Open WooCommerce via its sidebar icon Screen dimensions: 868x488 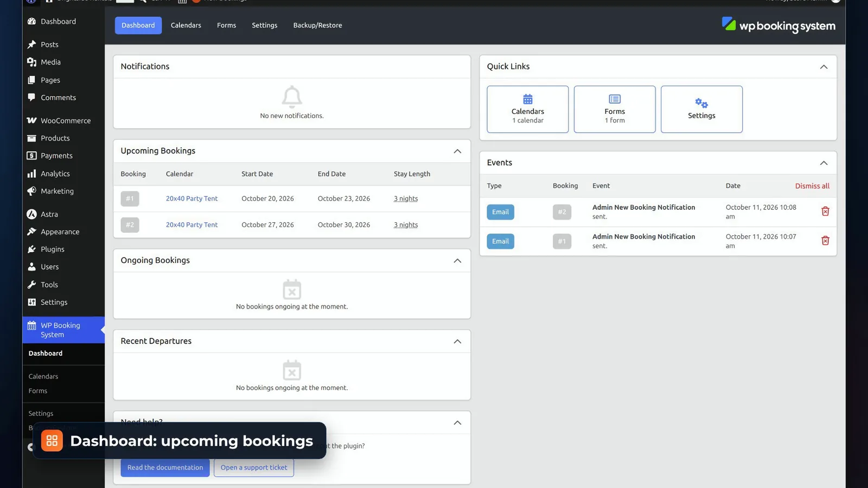click(x=31, y=120)
